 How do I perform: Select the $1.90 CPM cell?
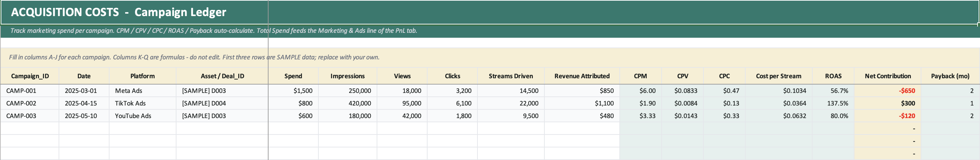tap(641, 103)
